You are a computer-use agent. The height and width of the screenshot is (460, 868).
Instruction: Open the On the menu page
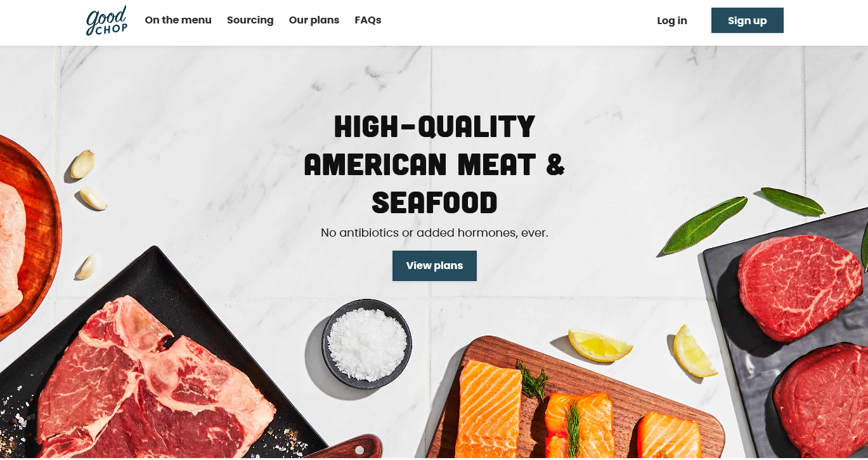[178, 20]
